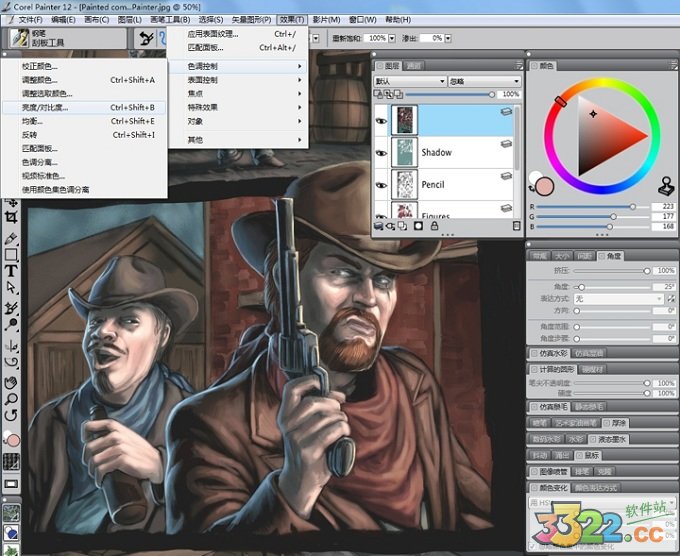Select the Dodge tool in the toolbox

pos(11,324)
